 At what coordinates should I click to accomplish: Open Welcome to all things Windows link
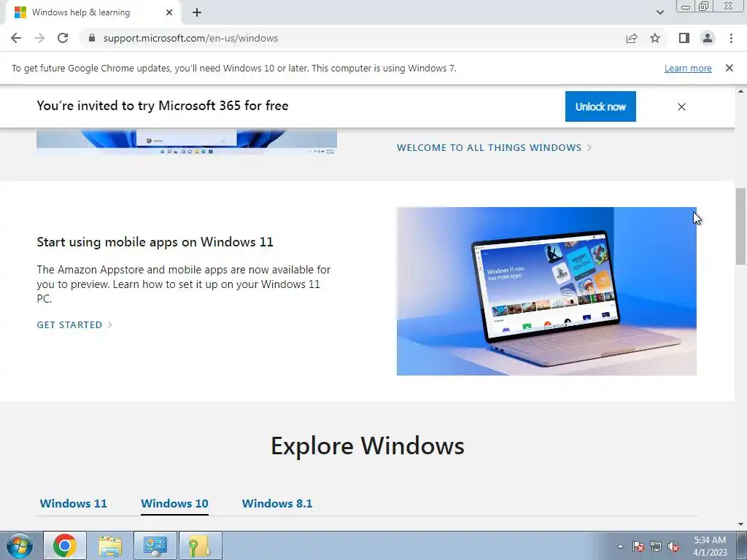click(494, 147)
